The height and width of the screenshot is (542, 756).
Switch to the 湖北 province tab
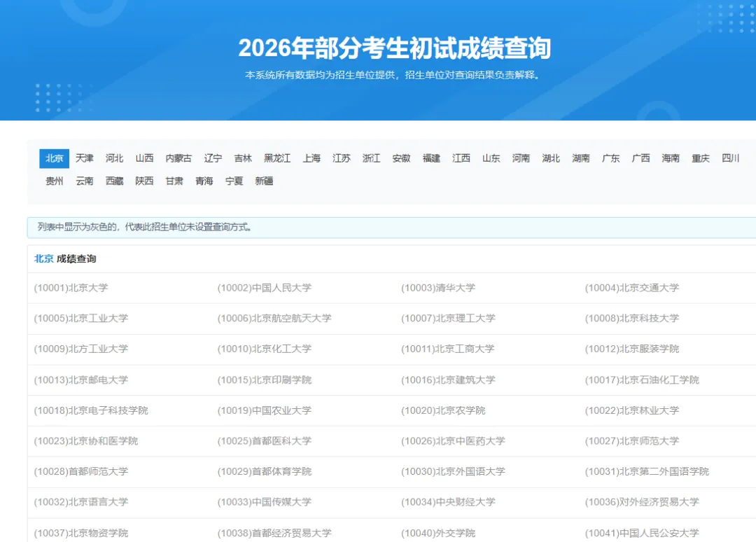[551, 158]
